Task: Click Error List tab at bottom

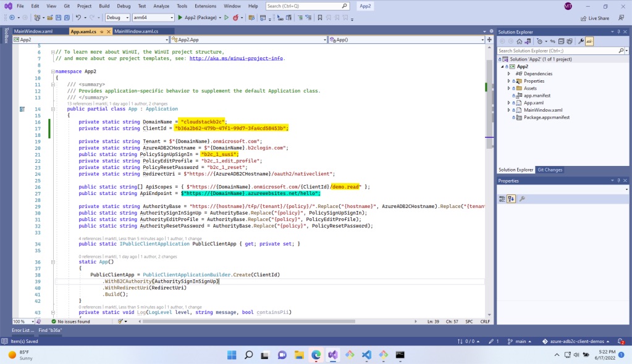Action: (23, 330)
